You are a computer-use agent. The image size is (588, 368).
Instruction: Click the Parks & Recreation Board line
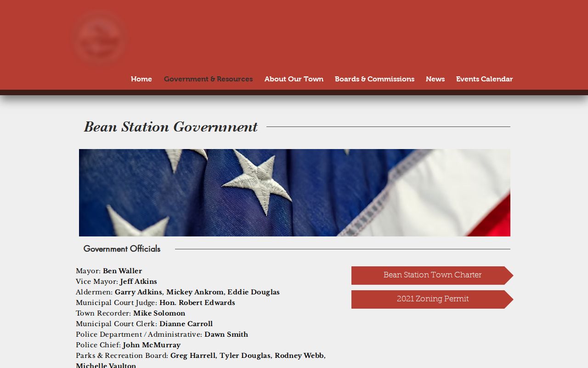(x=201, y=360)
